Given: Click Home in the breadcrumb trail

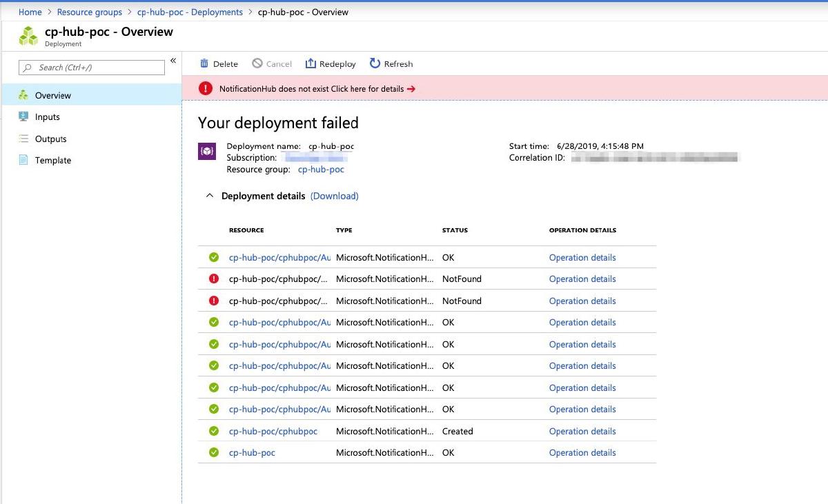Looking at the screenshot, I should tap(30, 12).
